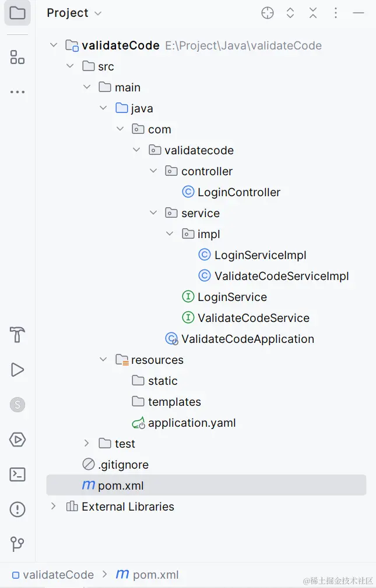Open the Project tool window folder icon
The width and height of the screenshot is (376, 588).
click(17, 13)
